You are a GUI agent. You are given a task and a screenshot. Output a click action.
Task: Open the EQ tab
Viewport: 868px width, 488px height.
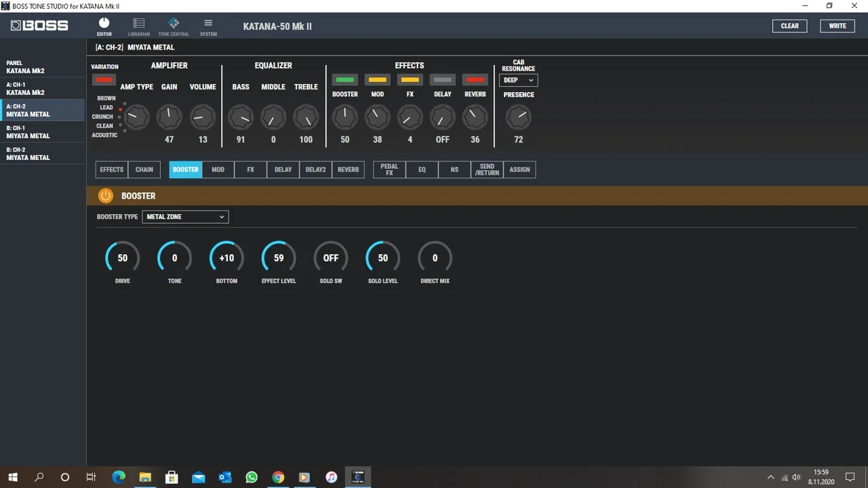tap(422, 169)
